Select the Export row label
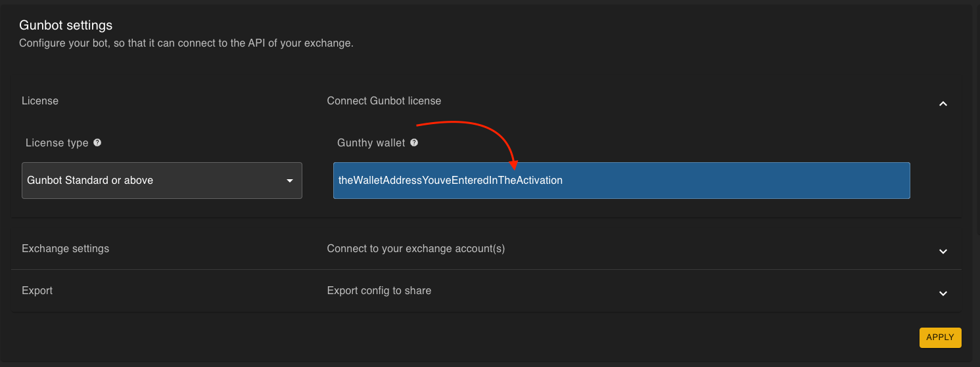Screen dimensions: 980x367 [x=37, y=291]
